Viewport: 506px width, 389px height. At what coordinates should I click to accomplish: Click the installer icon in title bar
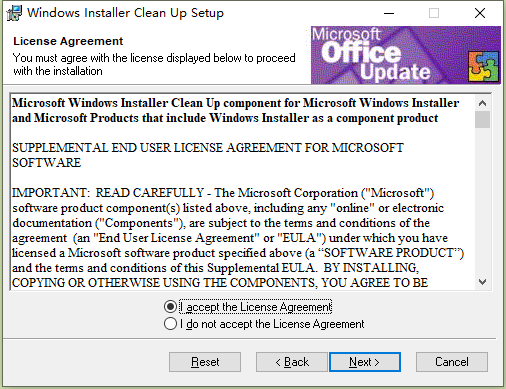(14, 13)
